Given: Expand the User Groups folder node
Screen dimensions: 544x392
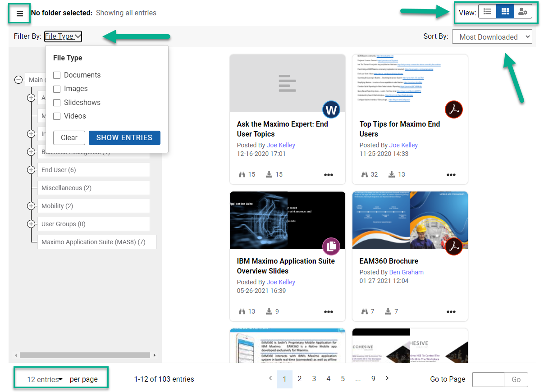Looking at the screenshot, I should click(x=31, y=224).
